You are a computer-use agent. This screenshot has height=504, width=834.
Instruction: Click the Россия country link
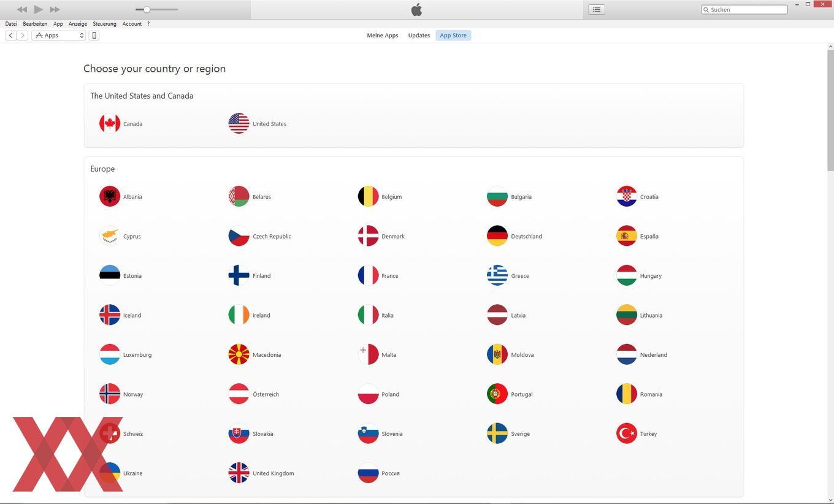click(x=391, y=473)
